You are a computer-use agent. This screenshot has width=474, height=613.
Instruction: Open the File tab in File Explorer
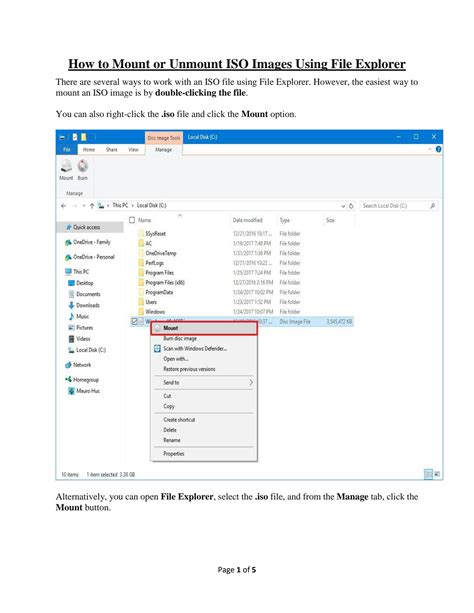tap(67, 150)
